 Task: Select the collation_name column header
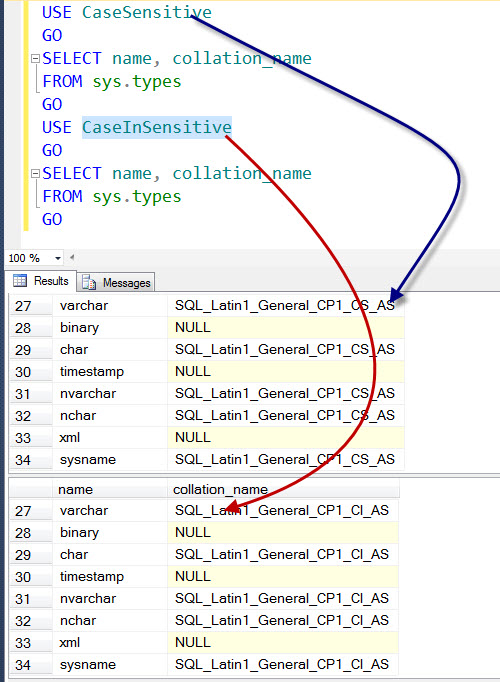coord(283,489)
